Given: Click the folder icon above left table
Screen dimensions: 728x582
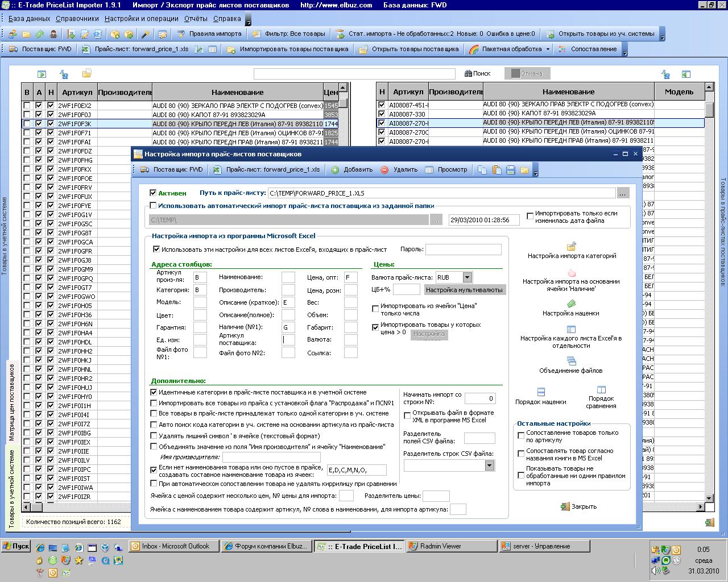Looking at the screenshot, I should click(86, 74).
